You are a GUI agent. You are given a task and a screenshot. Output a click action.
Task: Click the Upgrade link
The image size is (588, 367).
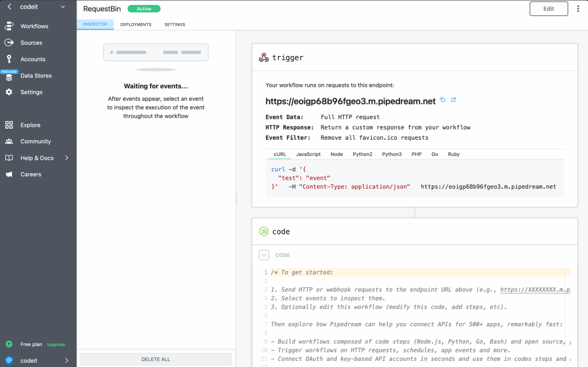56,345
